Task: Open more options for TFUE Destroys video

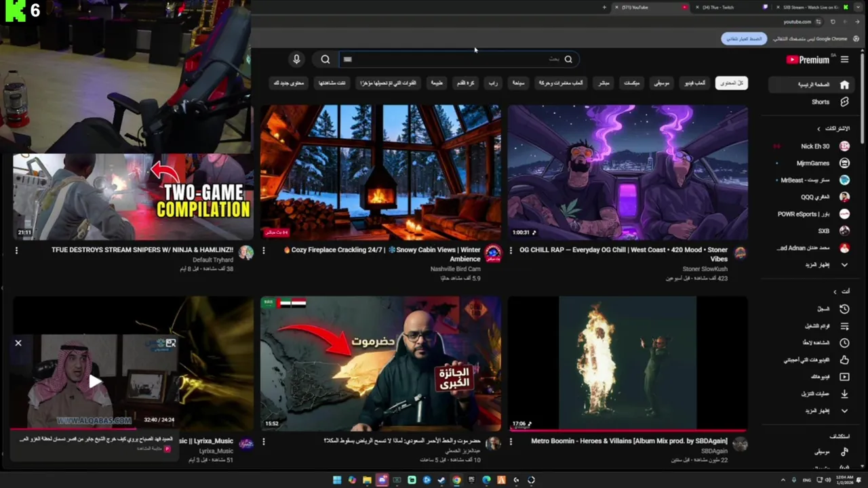Action: tap(17, 250)
